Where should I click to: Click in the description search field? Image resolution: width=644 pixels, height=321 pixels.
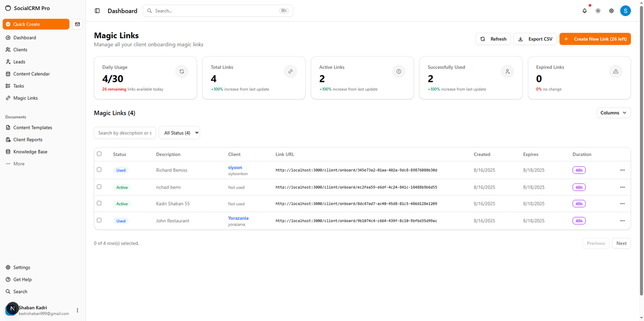point(125,132)
